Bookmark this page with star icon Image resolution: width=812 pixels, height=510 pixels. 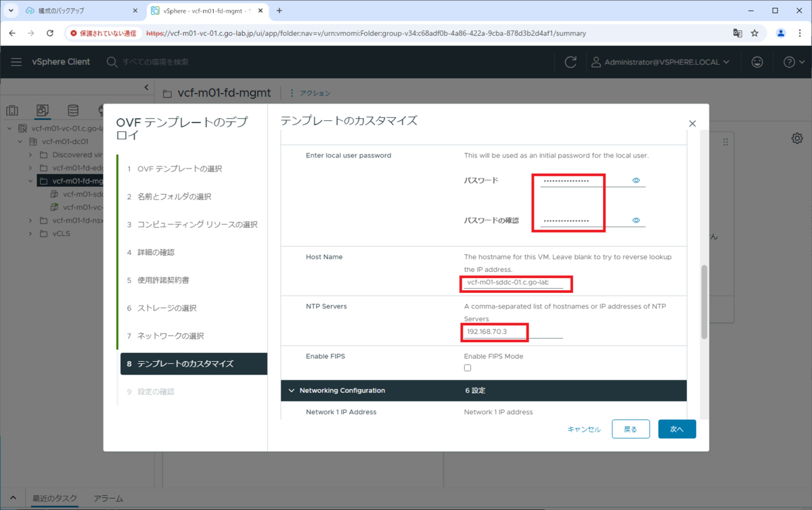(x=754, y=33)
